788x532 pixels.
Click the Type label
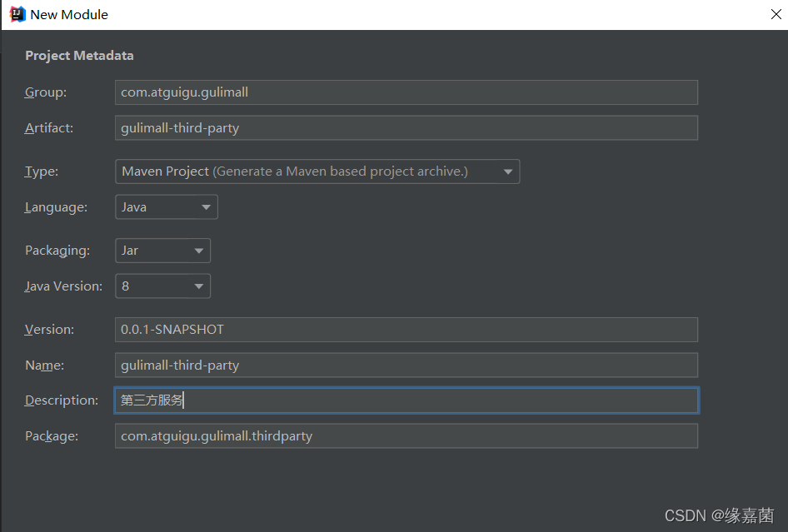pyautogui.click(x=42, y=172)
